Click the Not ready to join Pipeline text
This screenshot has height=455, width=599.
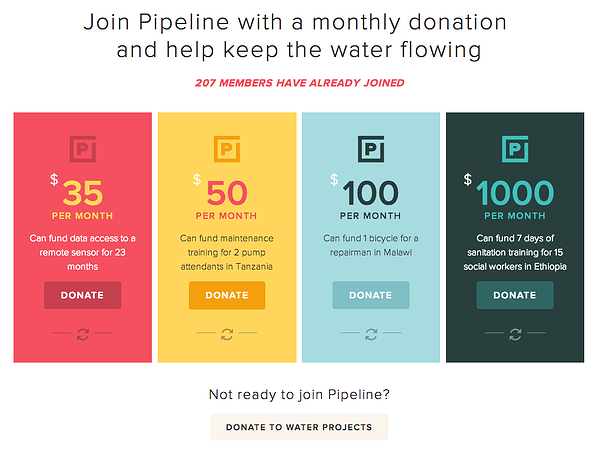click(299, 394)
